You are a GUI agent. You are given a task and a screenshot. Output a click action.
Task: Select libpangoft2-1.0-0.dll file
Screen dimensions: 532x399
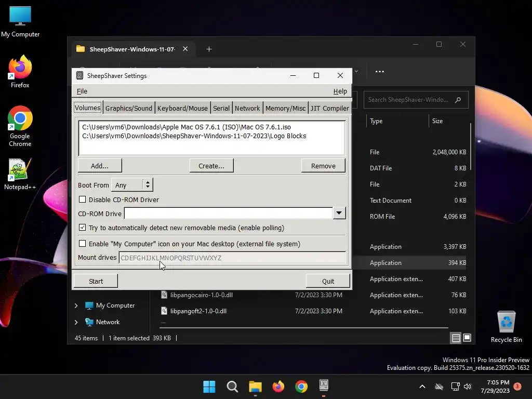point(198,311)
